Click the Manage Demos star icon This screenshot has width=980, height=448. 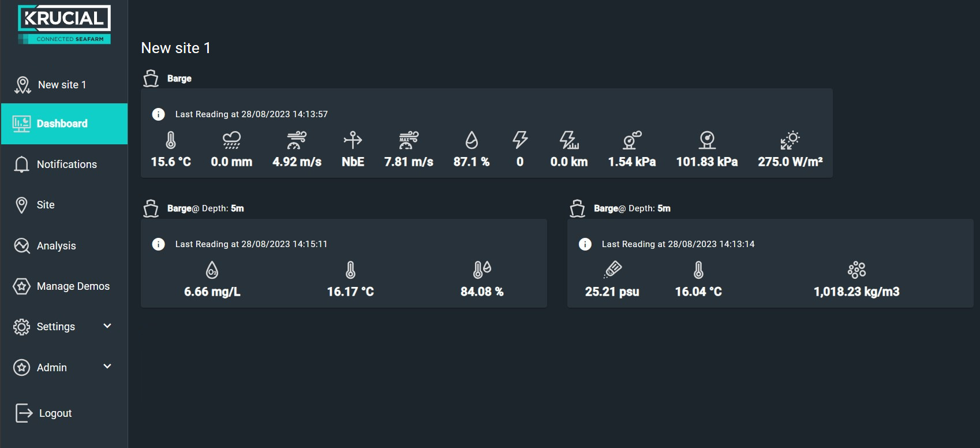[x=21, y=286]
